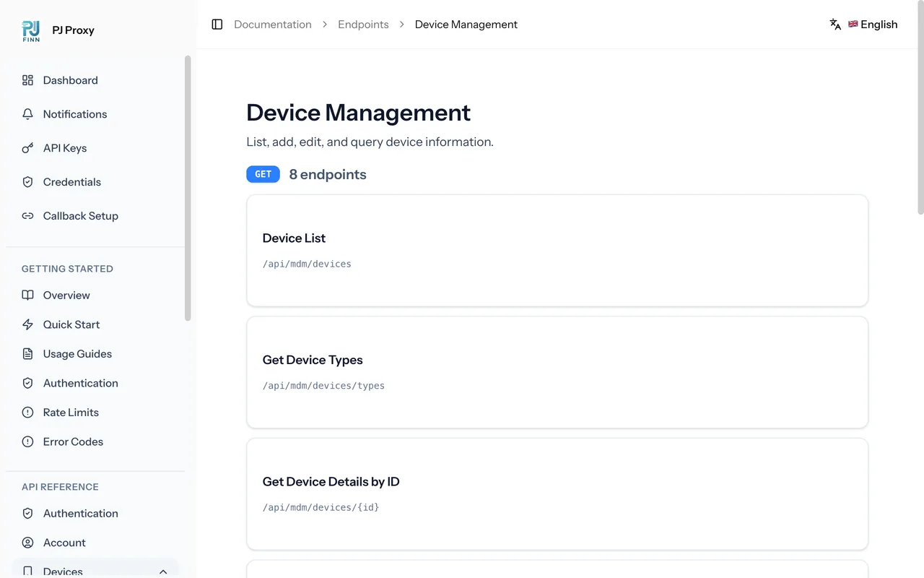
Task: Click the blue GET method badge
Action: (x=263, y=174)
